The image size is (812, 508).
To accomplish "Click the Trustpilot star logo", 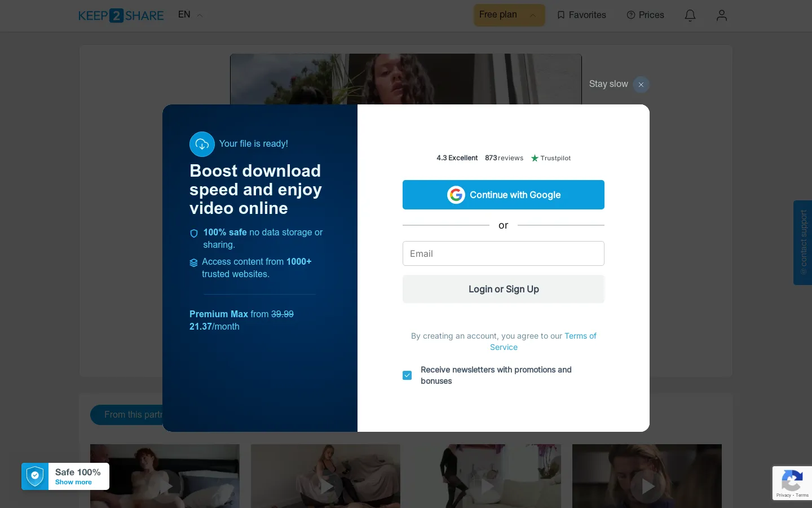I will [535, 158].
